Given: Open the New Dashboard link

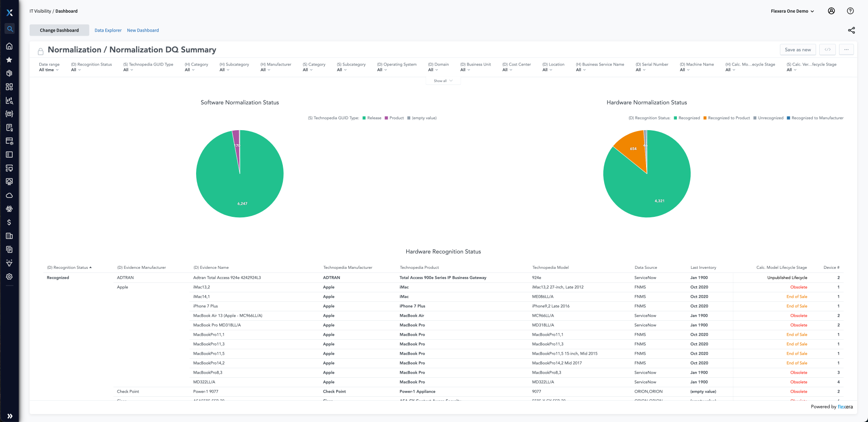Looking at the screenshot, I should point(143,30).
